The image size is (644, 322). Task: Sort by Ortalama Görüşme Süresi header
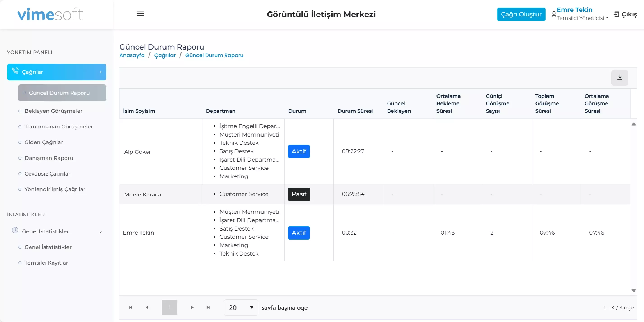point(596,103)
